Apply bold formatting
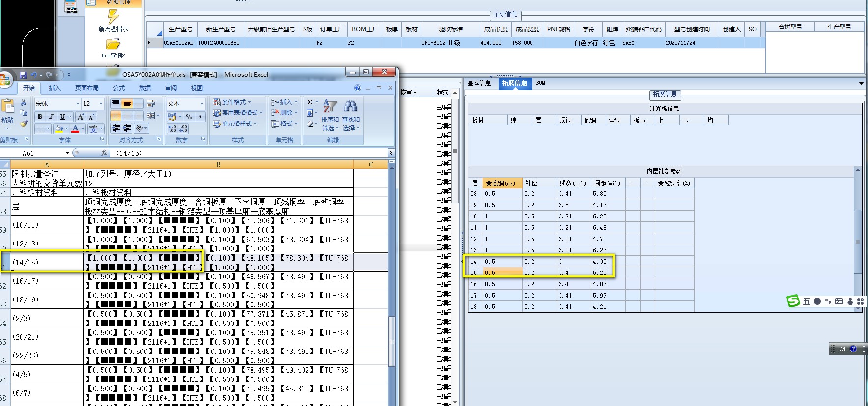This screenshot has width=868, height=406. (40, 117)
